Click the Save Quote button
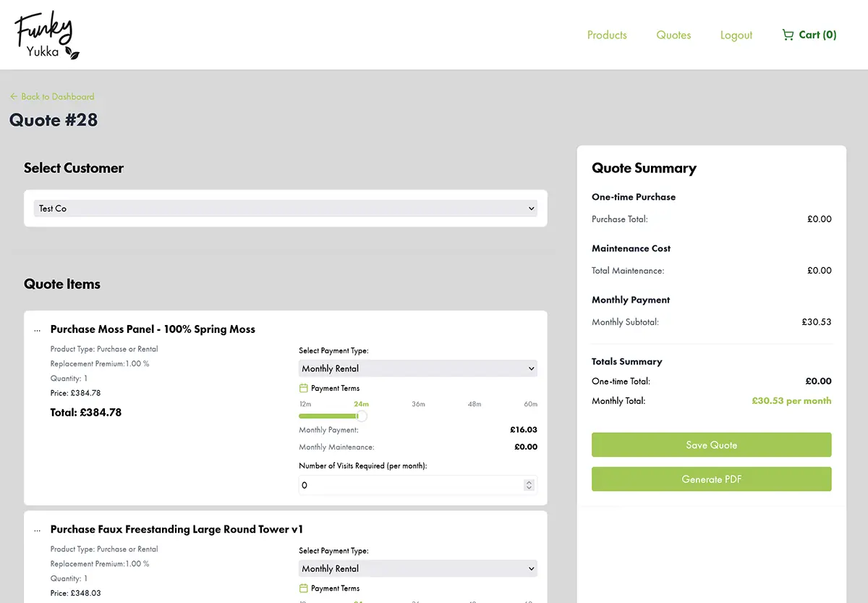The width and height of the screenshot is (868, 603). [711, 444]
